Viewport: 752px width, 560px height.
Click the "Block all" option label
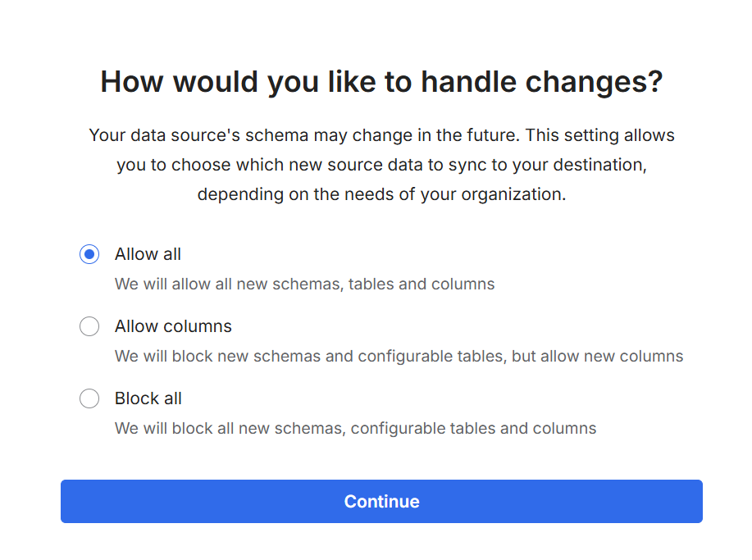[148, 398]
